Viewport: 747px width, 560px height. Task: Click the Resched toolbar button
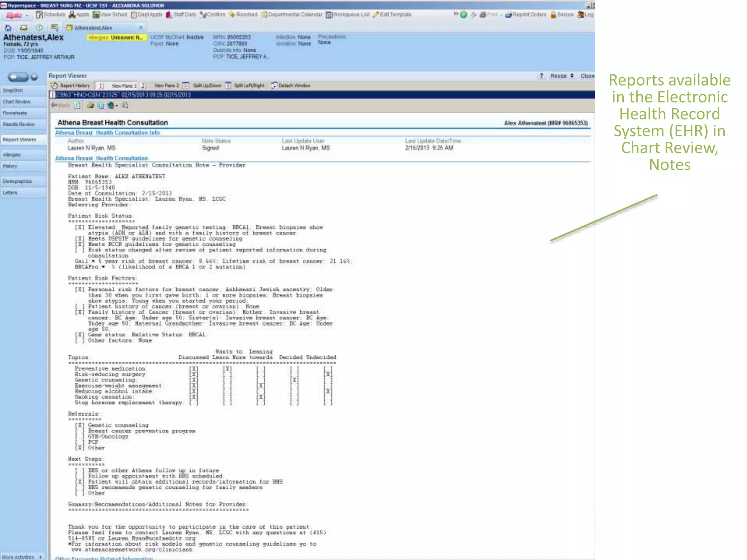pyautogui.click(x=243, y=15)
